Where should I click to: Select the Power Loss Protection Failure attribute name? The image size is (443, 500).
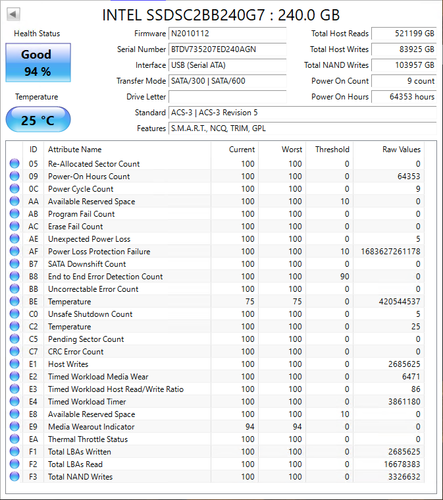tap(99, 251)
